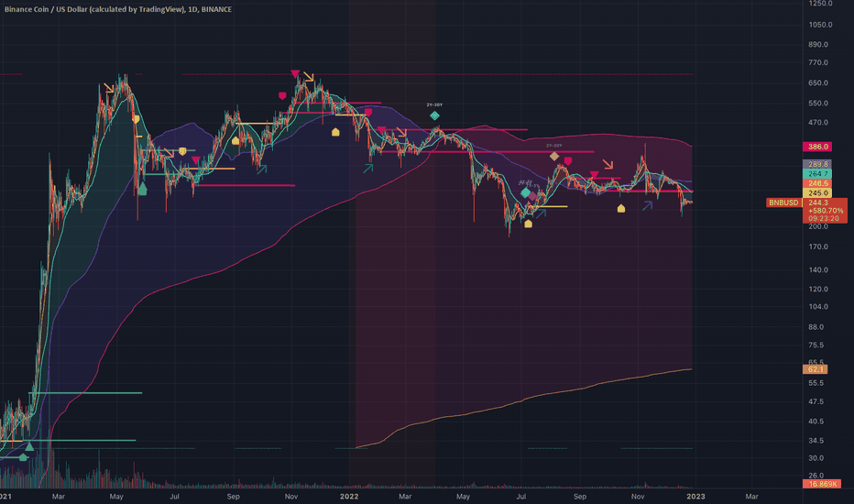Select the pink shield marker beside the tan diamond

(x=568, y=160)
